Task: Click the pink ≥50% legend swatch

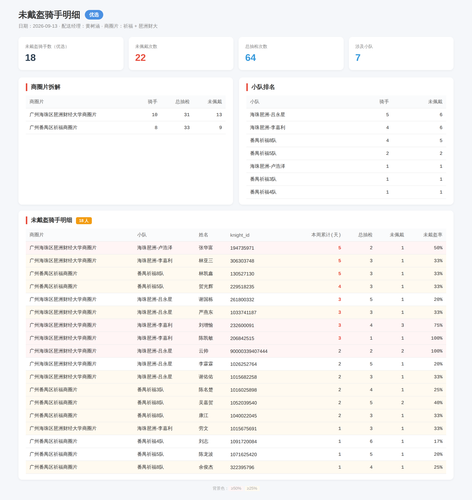Action: [236, 488]
